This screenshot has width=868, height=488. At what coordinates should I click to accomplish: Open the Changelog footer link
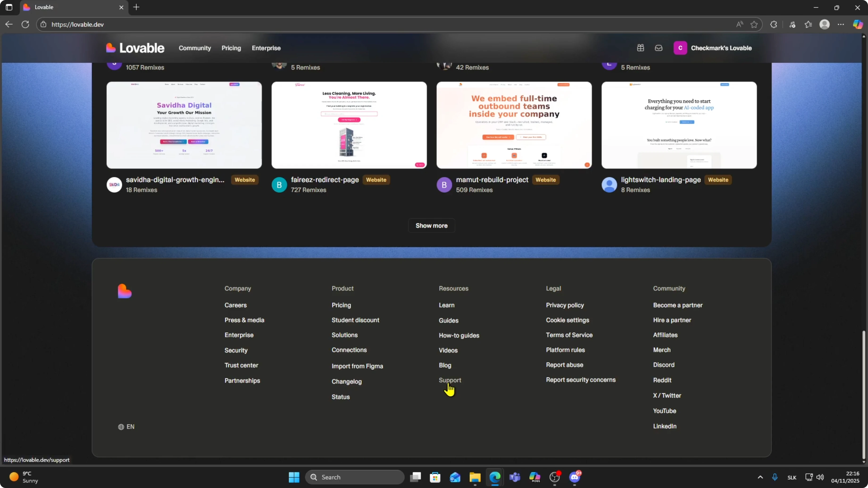(x=346, y=382)
